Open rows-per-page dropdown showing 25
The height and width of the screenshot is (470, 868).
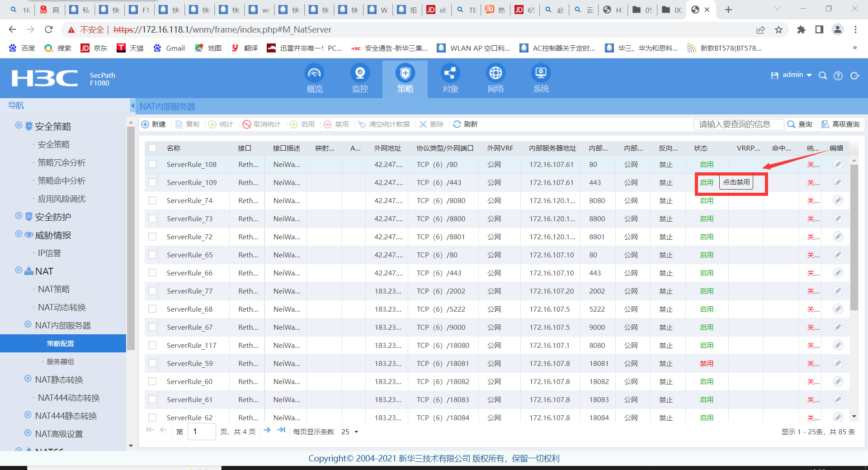pos(349,432)
